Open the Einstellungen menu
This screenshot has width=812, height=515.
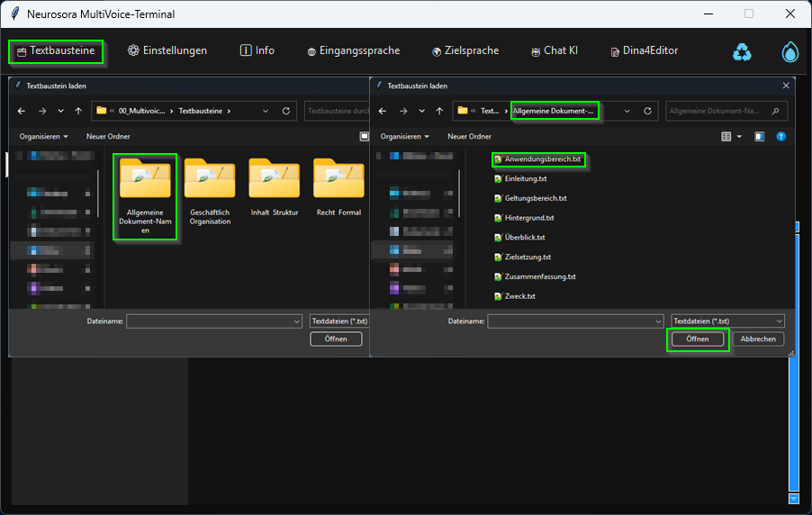[167, 50]
